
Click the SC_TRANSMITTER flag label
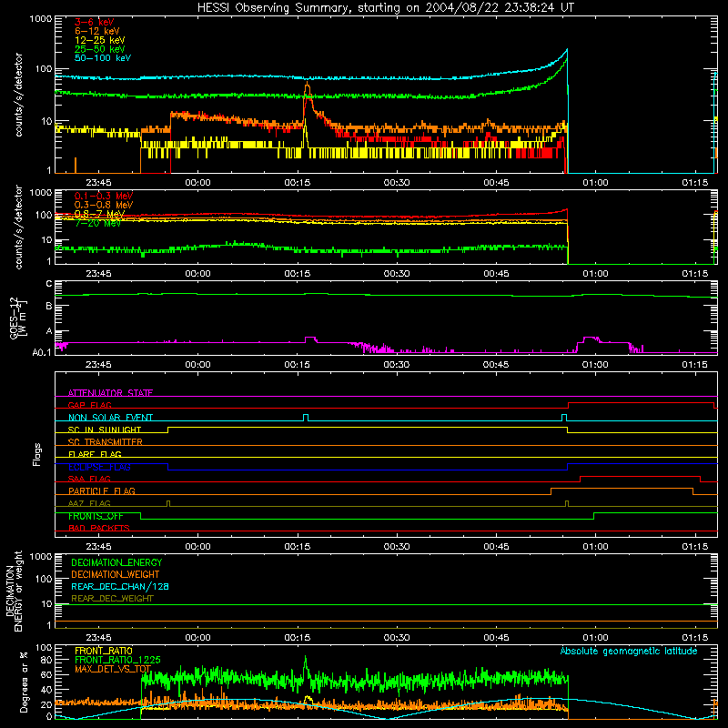point(105,442)
